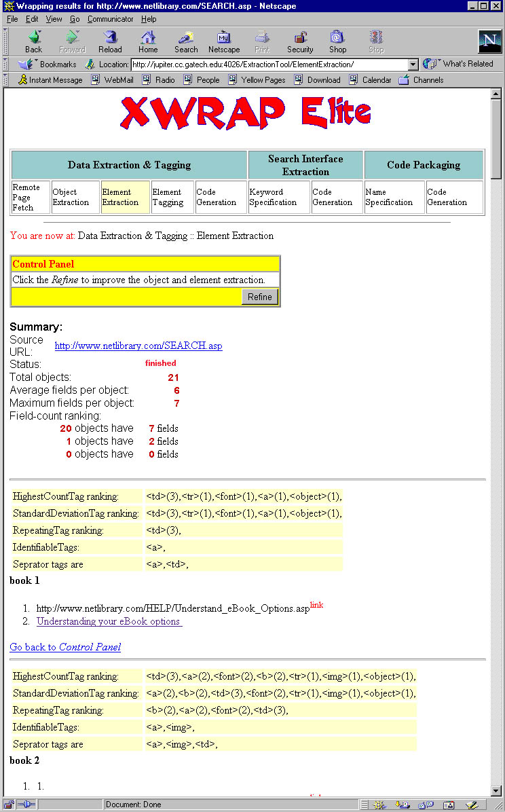Screen dimensions: 505x812
Task: Click the vertical scrollbar down arrow
Action: (496, 792)
